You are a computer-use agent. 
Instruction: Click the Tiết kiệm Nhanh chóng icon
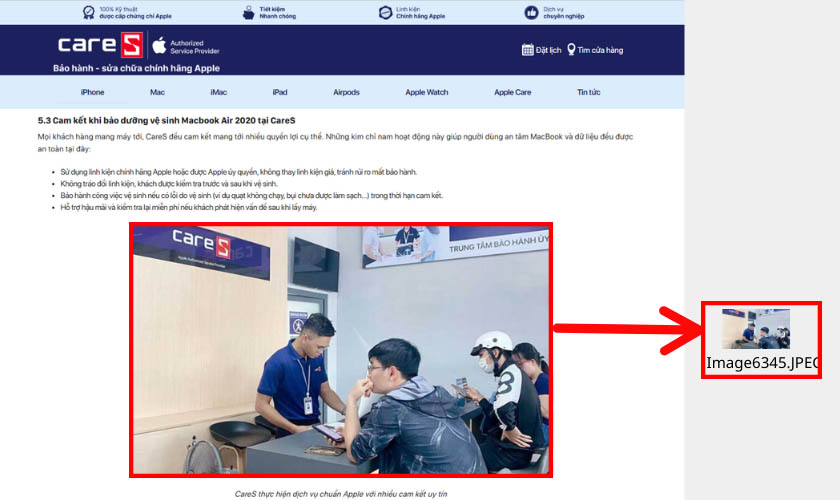click(248, 13)
